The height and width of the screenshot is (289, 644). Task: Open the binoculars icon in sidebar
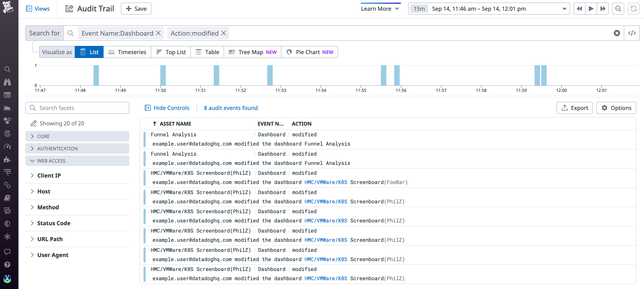click(7, 82)
